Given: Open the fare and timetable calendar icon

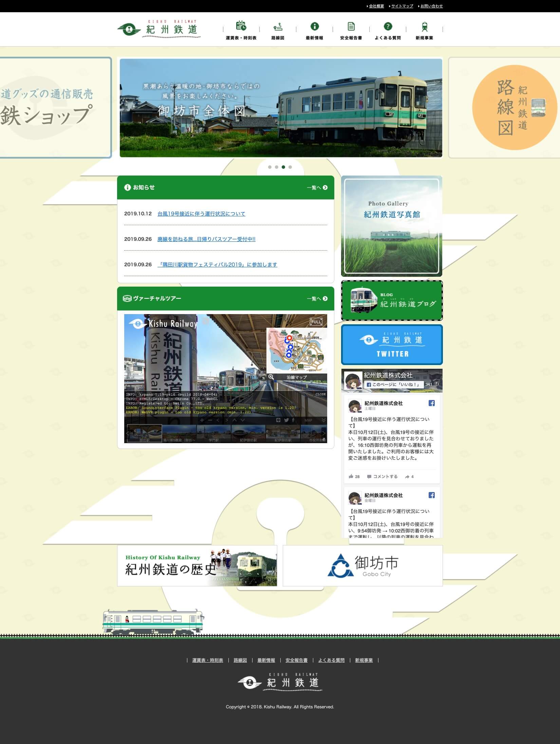Looking at the screenshot, I should [x=241, y=26].
